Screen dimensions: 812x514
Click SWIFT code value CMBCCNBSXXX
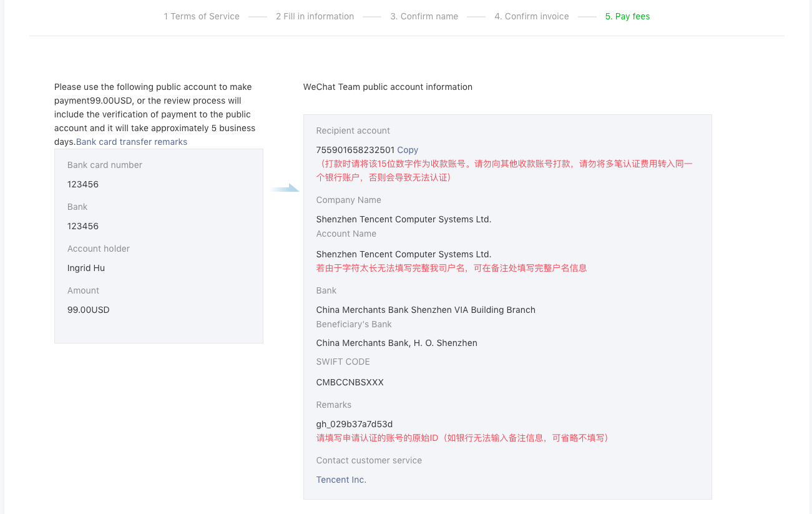(350, 382)
